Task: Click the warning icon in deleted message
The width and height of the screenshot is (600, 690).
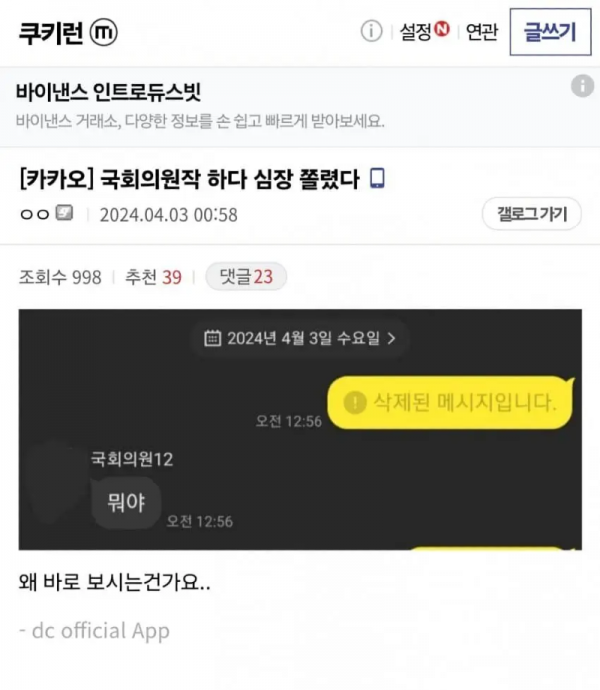Action: click(x=355, y=402)
